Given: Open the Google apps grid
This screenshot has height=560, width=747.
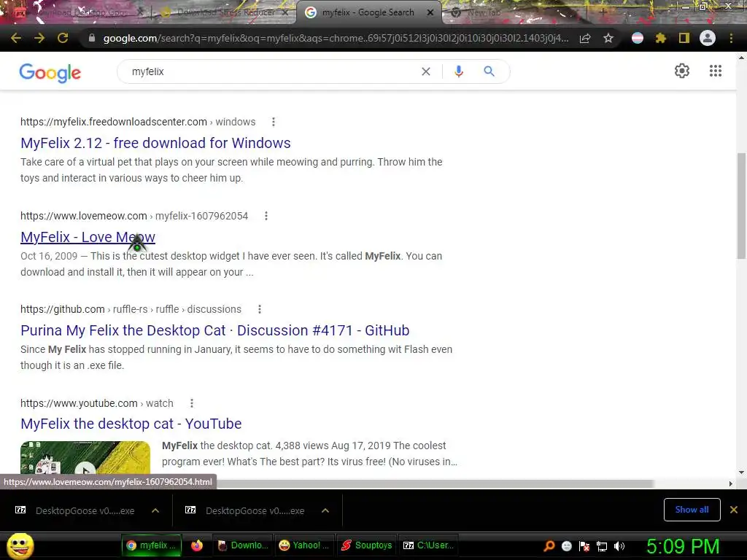Looking at the screenshot, I should pyautogui.click(x=716, y=71).
